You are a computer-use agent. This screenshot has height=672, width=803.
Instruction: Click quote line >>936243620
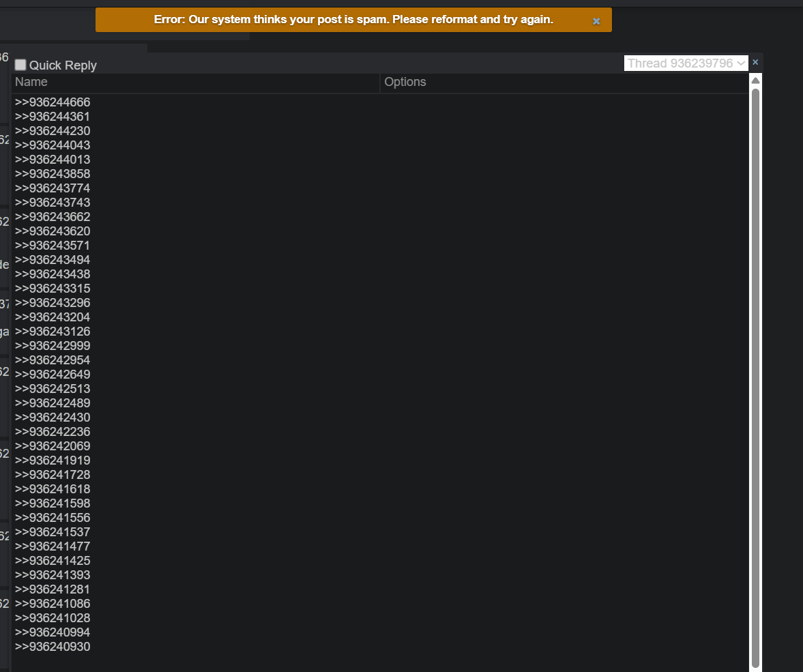(x=53, y=231)
